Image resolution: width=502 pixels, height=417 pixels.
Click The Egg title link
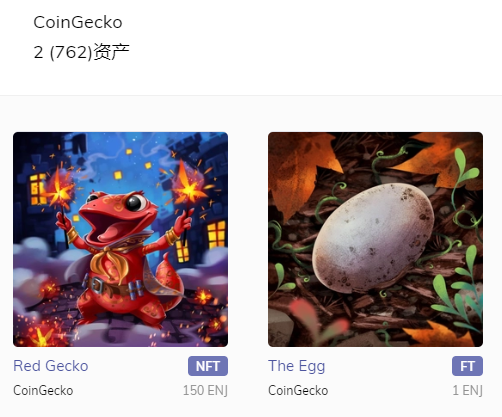click(x=296, y=366)
